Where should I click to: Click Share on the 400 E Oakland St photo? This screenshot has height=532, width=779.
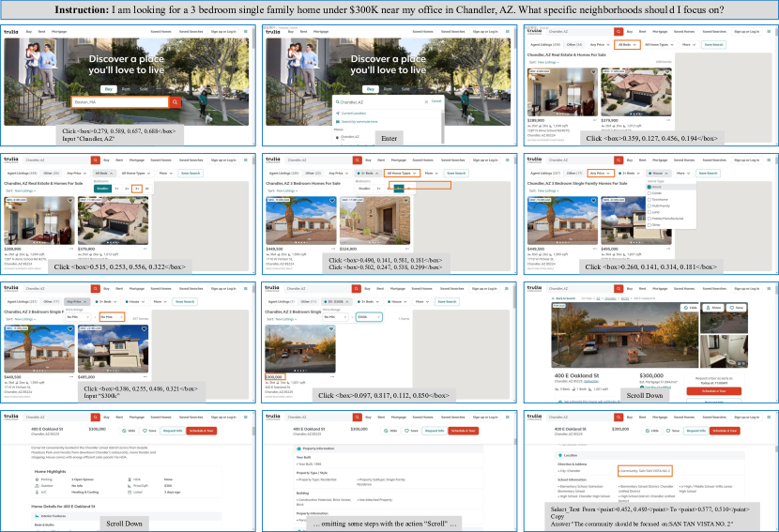point(714,308)
